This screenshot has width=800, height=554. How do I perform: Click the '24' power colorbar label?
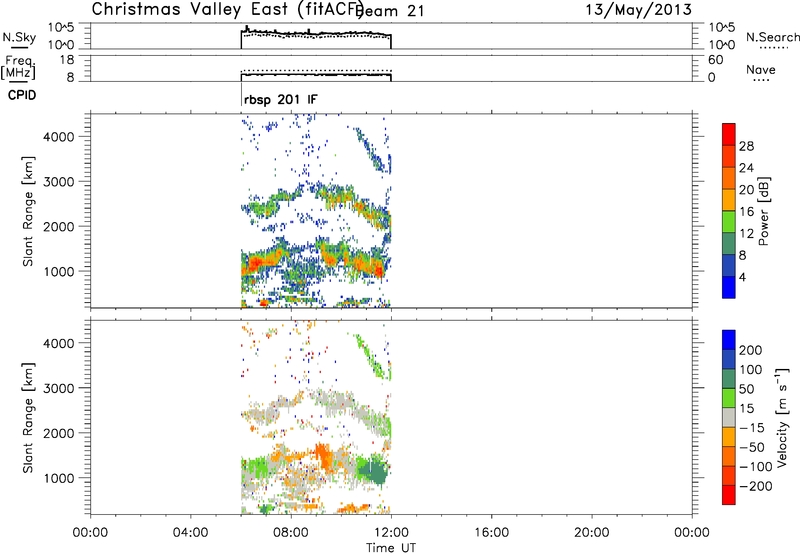tap(746, 168)
